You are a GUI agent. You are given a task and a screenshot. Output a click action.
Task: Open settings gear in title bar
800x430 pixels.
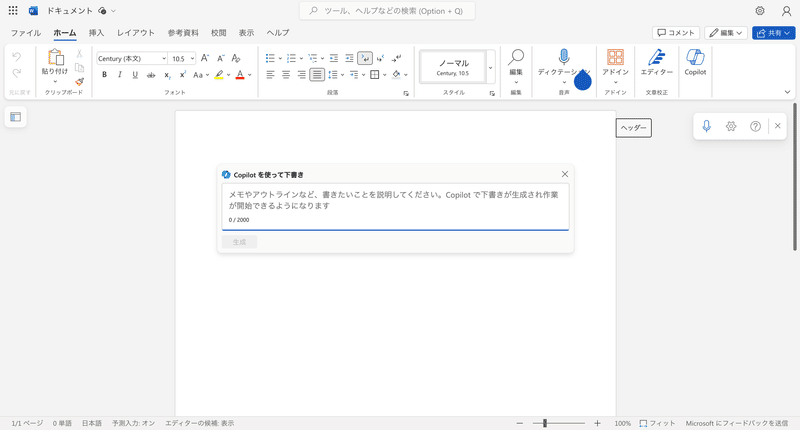[760, 11]
